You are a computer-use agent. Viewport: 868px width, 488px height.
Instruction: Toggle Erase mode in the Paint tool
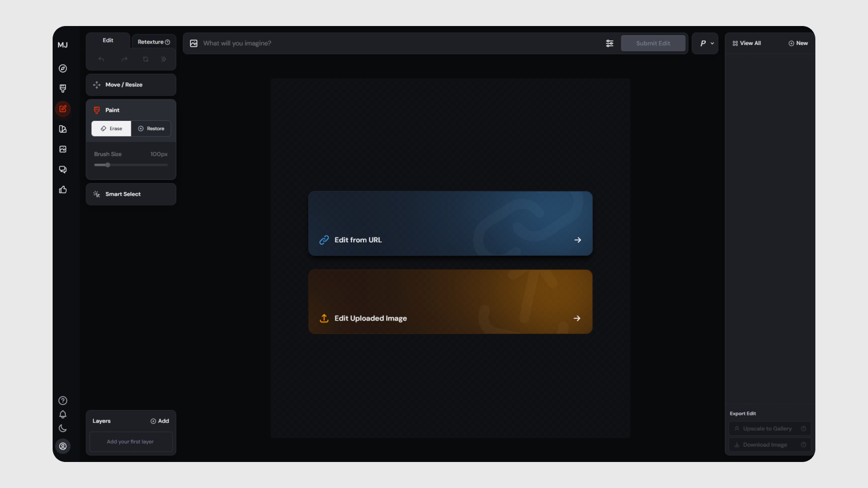pos(111,129)
